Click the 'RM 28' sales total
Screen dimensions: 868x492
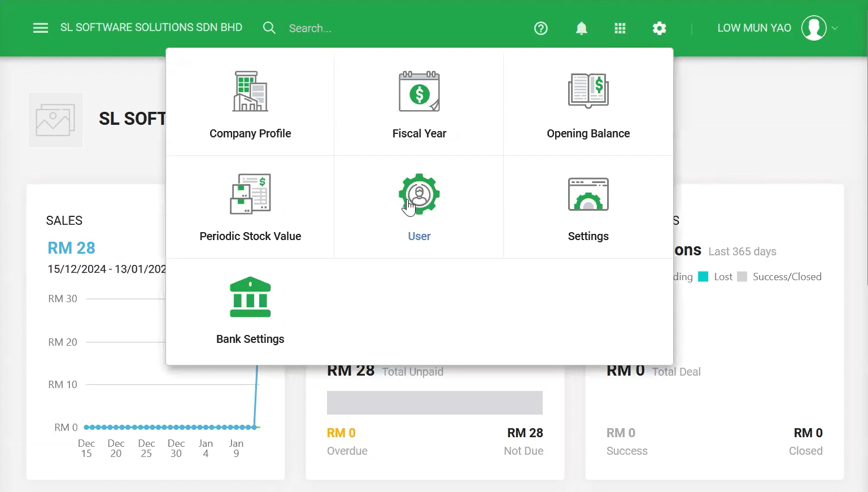click(71, 248)
